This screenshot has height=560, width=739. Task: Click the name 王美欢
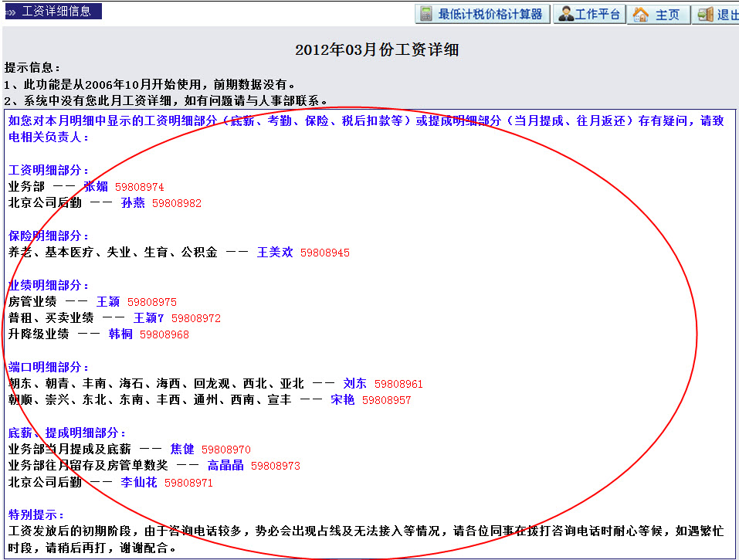[275, 253]
